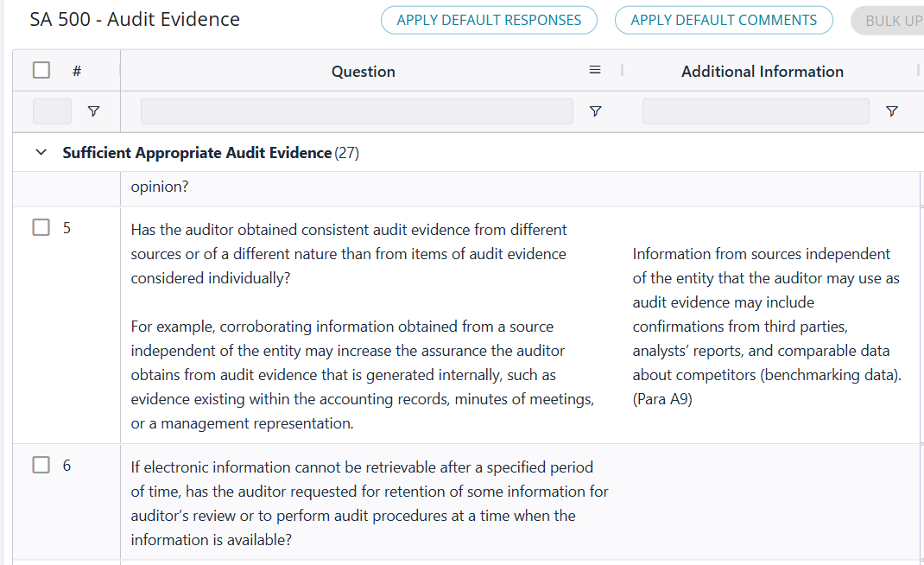Screen dimensions: 924x565
Task: Click the Additional Information filter funnel icon
Action: point(892,111)
